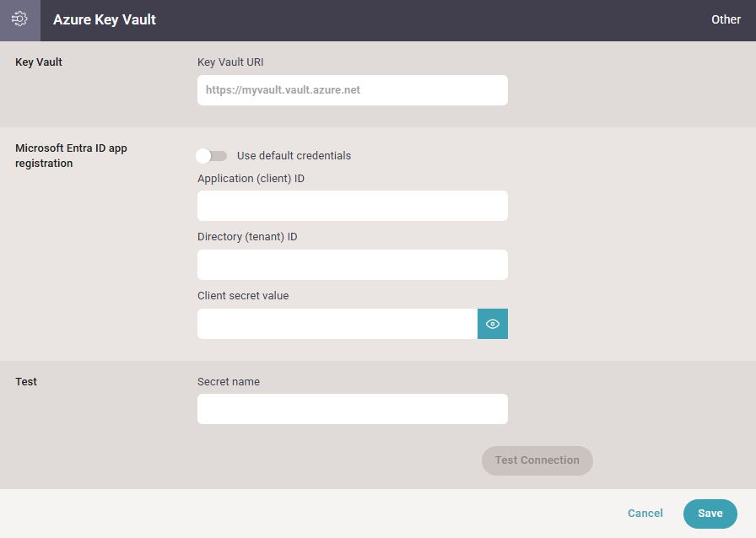Click the Client secret value label
The image size is (756, 538).
coord(243,296)
